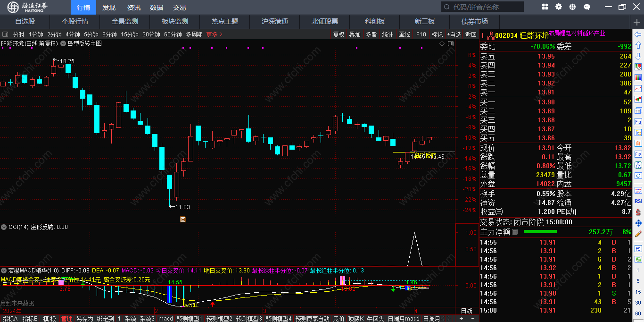Click the 标记 mark button
The height and width of the screenshot is (322, 644).
[x=437, y=34]
